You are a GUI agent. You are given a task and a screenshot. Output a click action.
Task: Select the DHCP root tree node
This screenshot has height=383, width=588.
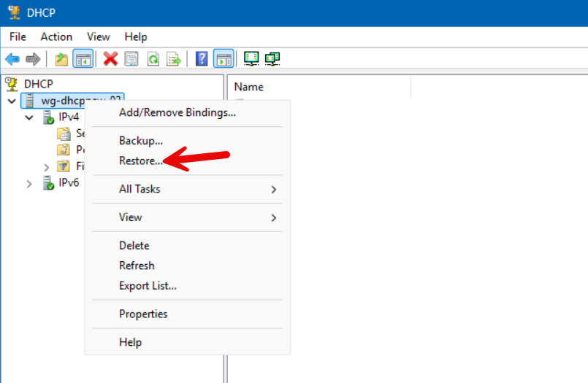38,84
